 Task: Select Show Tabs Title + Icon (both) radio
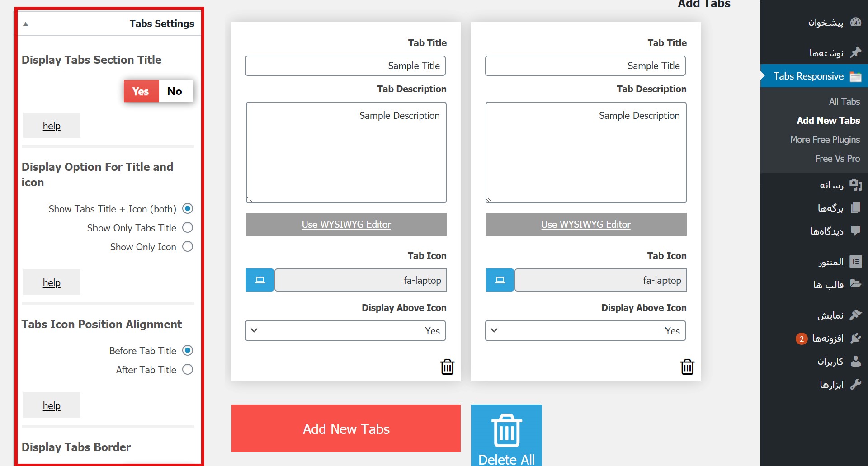[x=188, y=209]
